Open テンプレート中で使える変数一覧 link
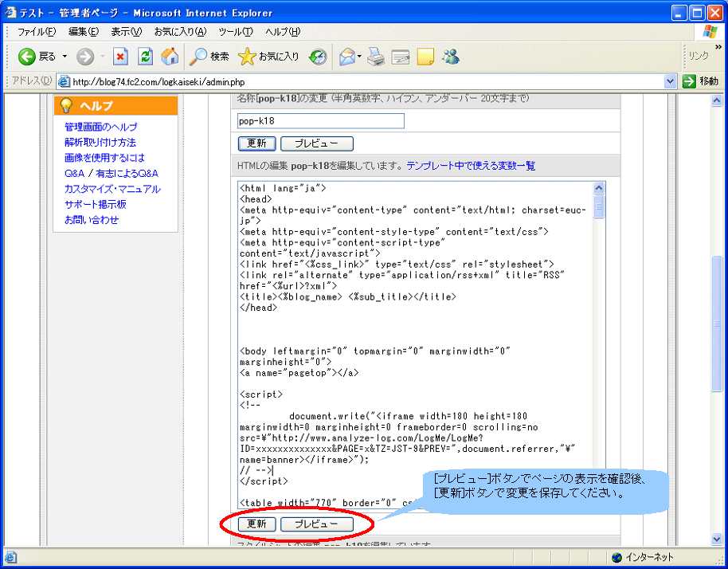 (471, 166)
